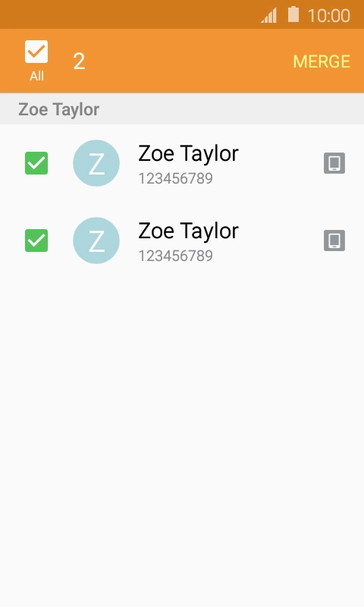The width and height of the screenshot is (364, 607).
Task: Tap the battery icon in status bar
Action: (x=293, y=14)
